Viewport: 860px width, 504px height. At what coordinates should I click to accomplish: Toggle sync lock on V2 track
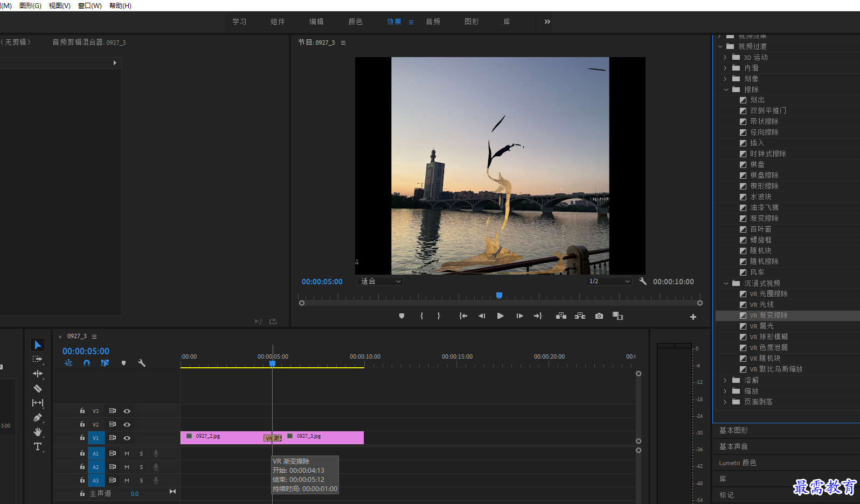pyautogui.click(x=113, y=424)
